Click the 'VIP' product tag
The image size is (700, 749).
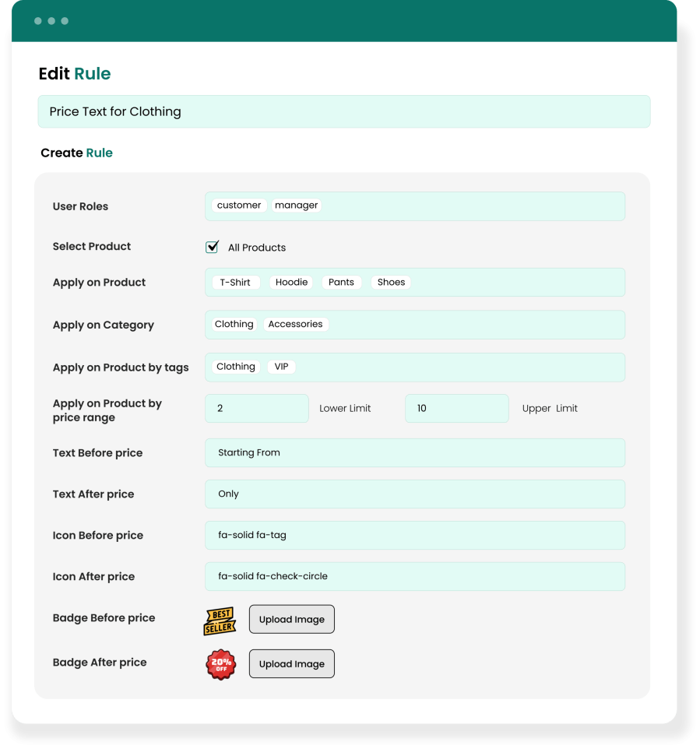pos(281,367)
